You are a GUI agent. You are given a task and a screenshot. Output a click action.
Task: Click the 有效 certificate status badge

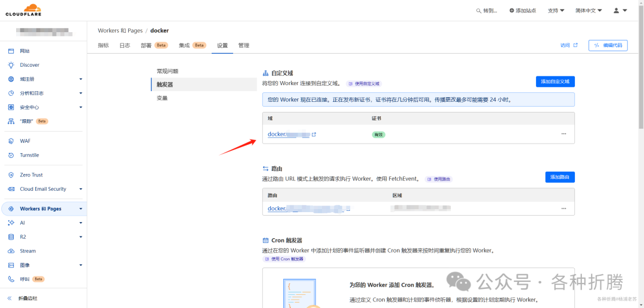click(x=378, y=135)
